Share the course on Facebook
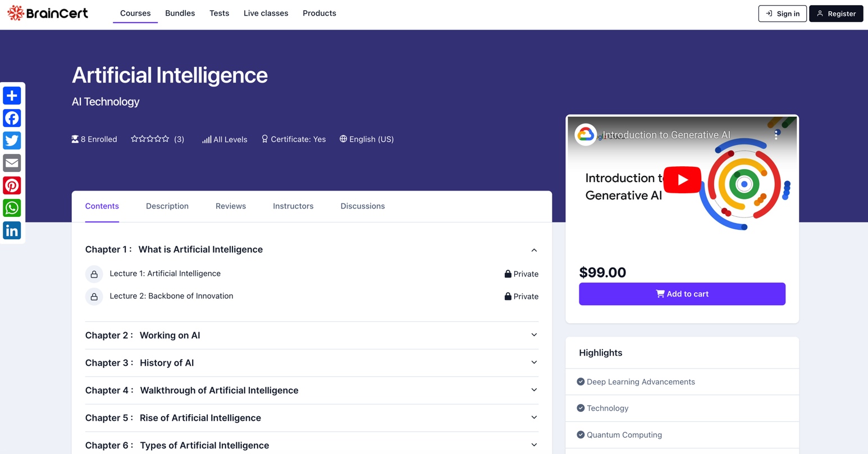The width and height of the screenshot is (868, 454). pos(12,118)
